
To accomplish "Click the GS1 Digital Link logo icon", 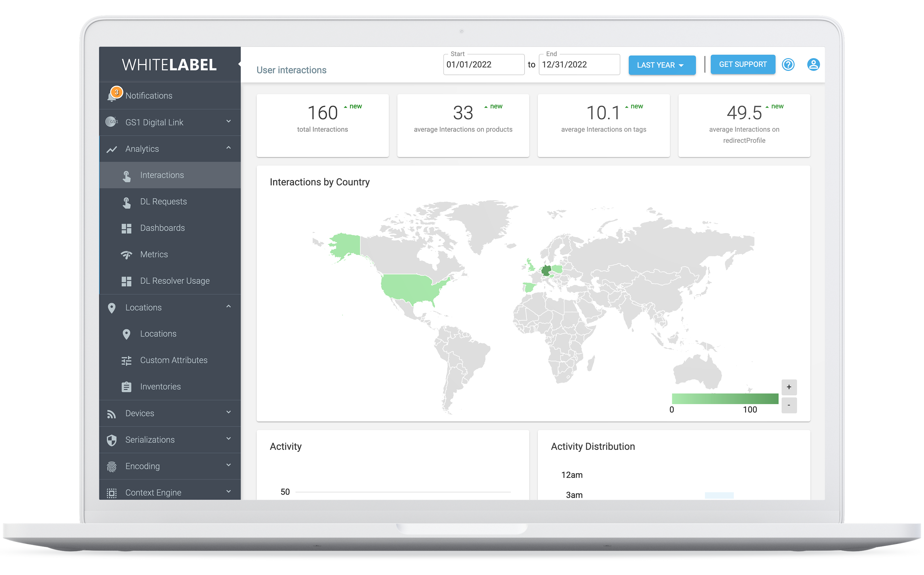I will coord(111,122).
